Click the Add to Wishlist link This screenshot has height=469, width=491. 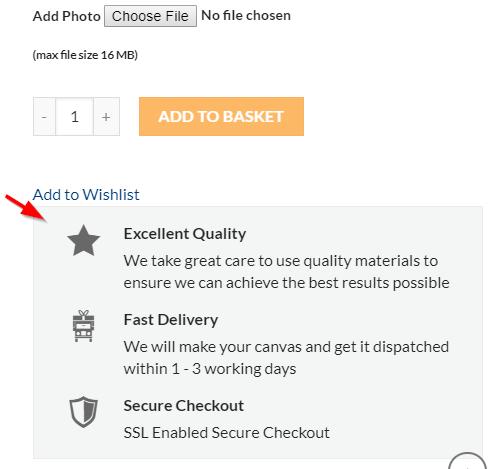pos(86,195)
